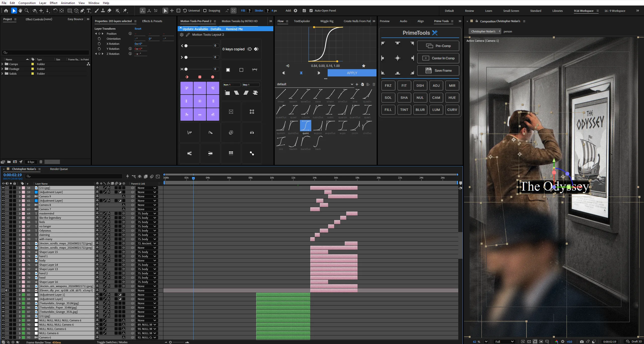
Task: Click the star favorite icon in Flow panel
Action: [x=364, y=66]
